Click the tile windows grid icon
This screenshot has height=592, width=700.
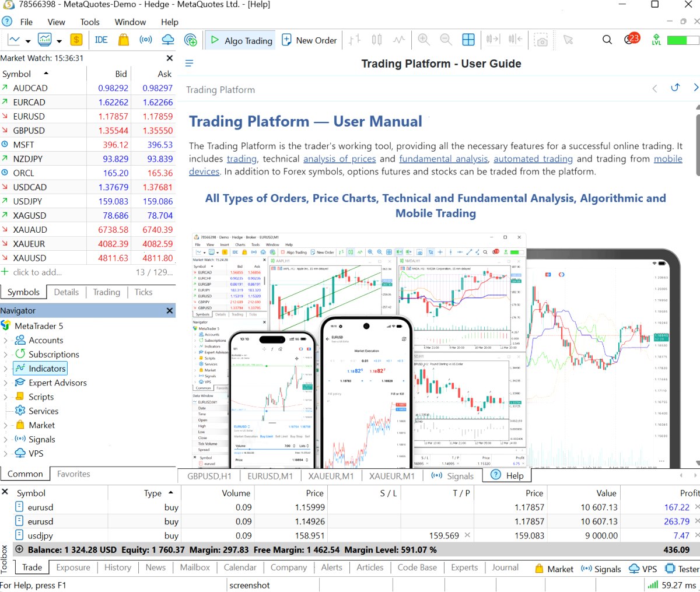[468, 40]
